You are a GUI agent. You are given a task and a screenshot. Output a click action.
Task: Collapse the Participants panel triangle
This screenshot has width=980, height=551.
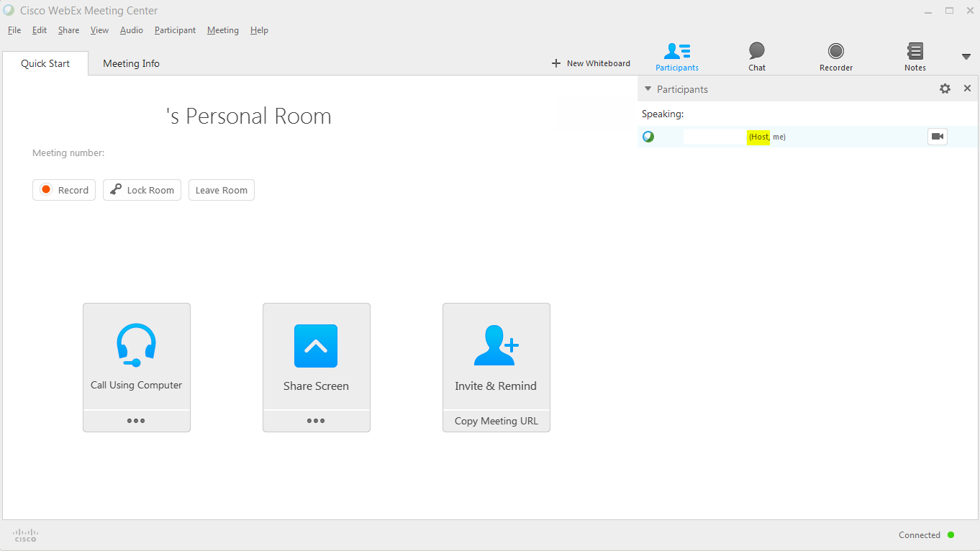pos(648,89)
